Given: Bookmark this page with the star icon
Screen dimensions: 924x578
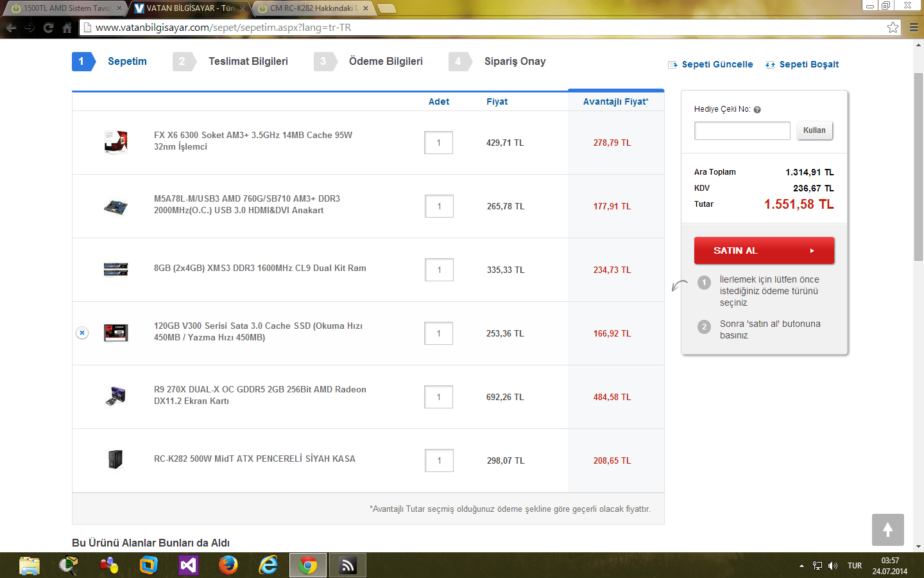Looking at the screenshot, I should pos(893,28).
